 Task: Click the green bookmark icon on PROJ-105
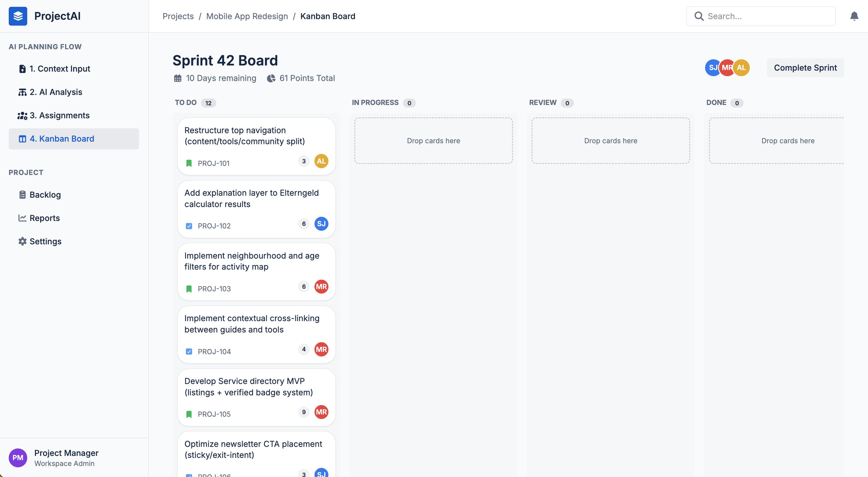point(189,414)
